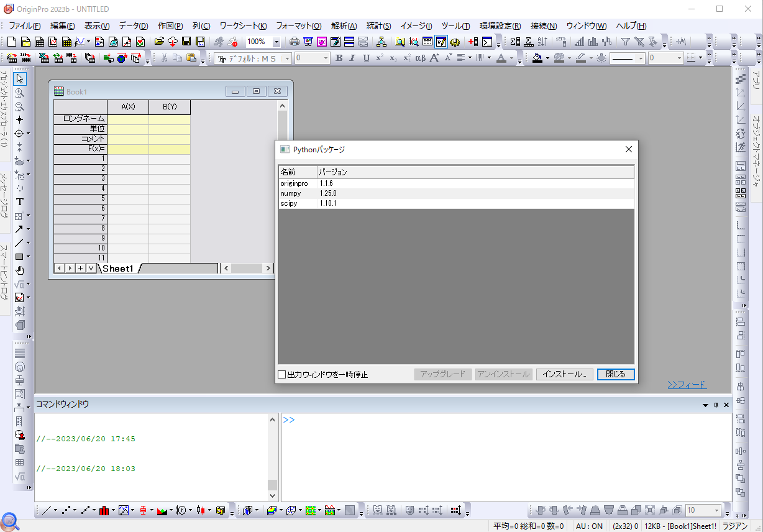763x532 pixels.
Task: Select the Text tool T icon
Action: [x=20, y=201]
